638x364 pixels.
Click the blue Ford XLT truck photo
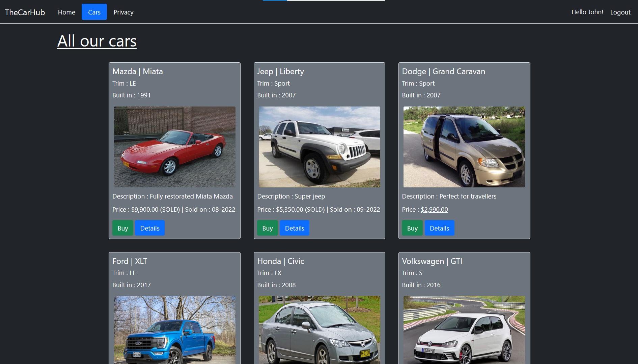point(175,330)
